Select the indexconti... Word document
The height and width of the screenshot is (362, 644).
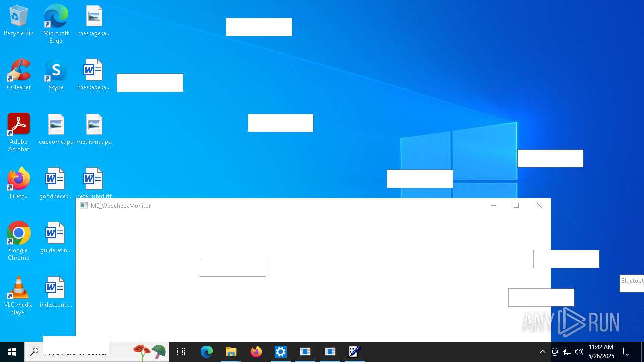point(56,293)
